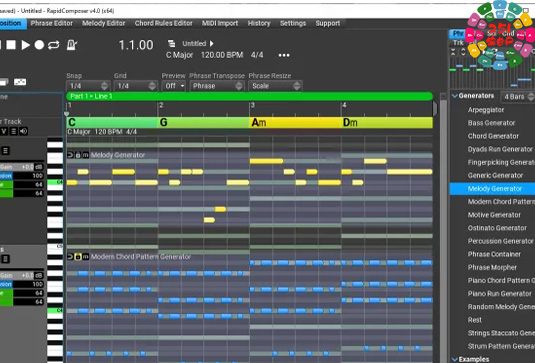Select the highlighted Melody Generator item
Screen dimensions: 535x363
pyautogui.click(x=492, y=189)
